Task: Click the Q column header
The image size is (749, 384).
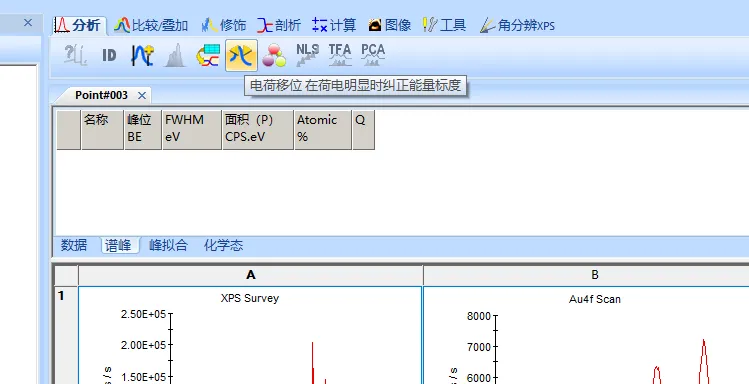Action: (364, 130)
